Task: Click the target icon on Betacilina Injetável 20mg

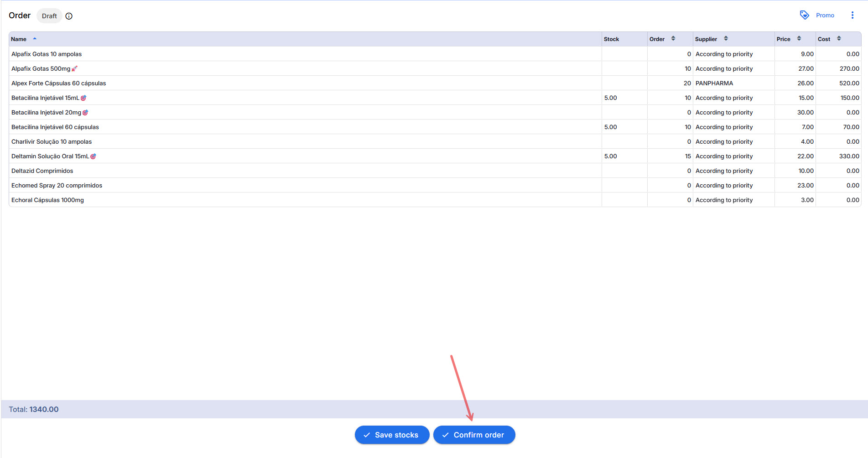Action: coord(85,113)
